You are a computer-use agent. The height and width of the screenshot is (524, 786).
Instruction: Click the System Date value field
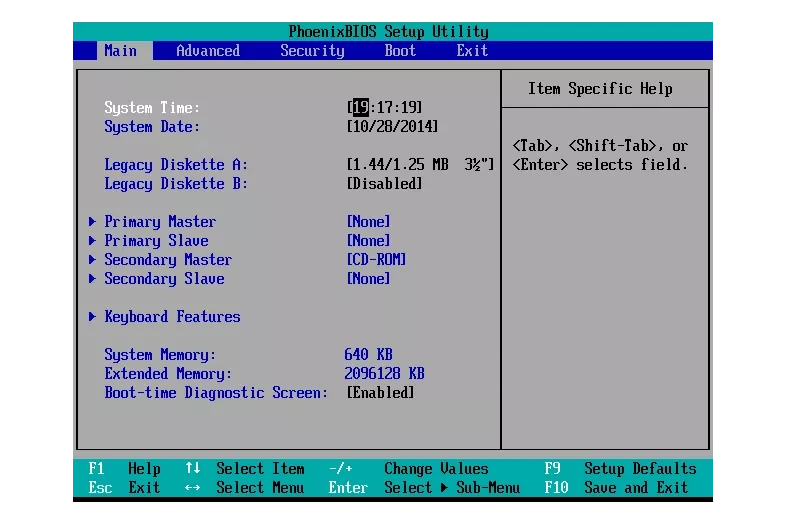click(x=392, y=127)
